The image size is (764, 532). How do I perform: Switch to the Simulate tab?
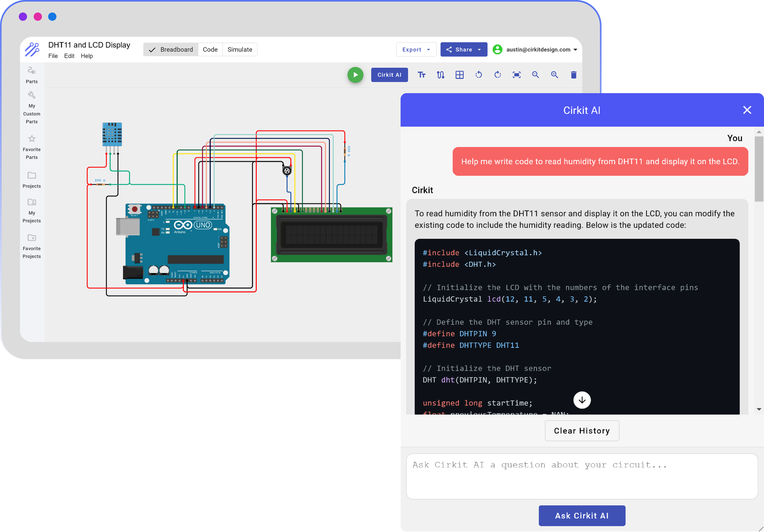click(x=239, y=50)
